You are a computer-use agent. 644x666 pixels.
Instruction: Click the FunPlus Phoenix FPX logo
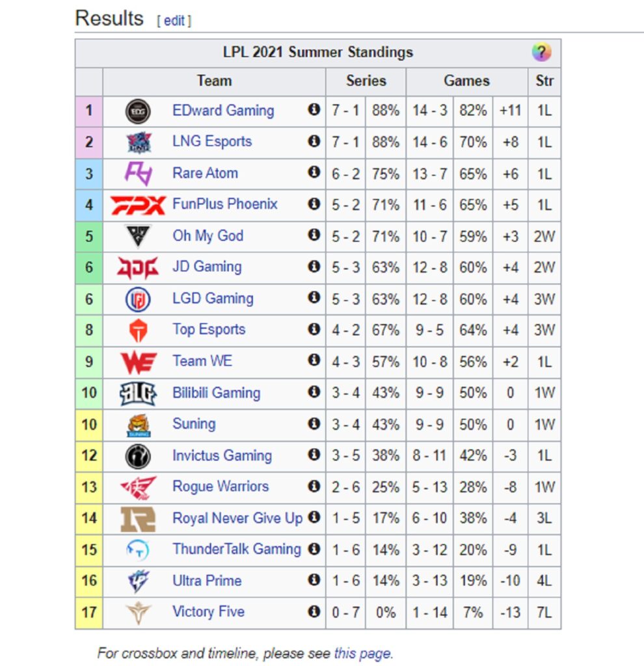(x=138, y=205)
